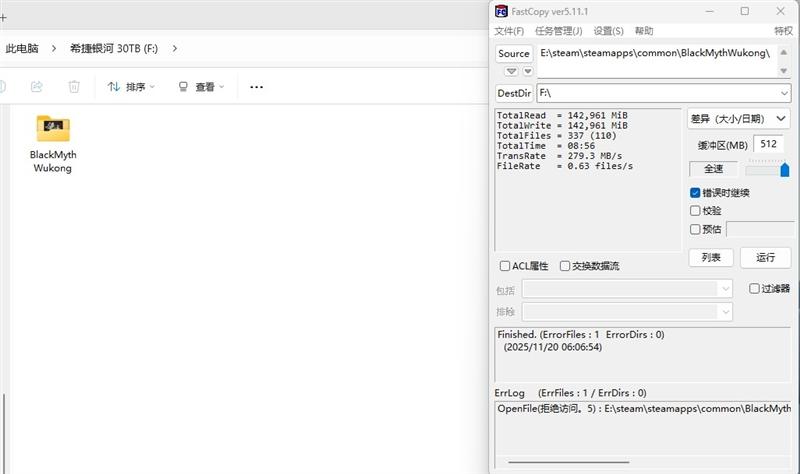Click the 运行 execute button
Screen dimensions: 800x474
coord(765,258)
